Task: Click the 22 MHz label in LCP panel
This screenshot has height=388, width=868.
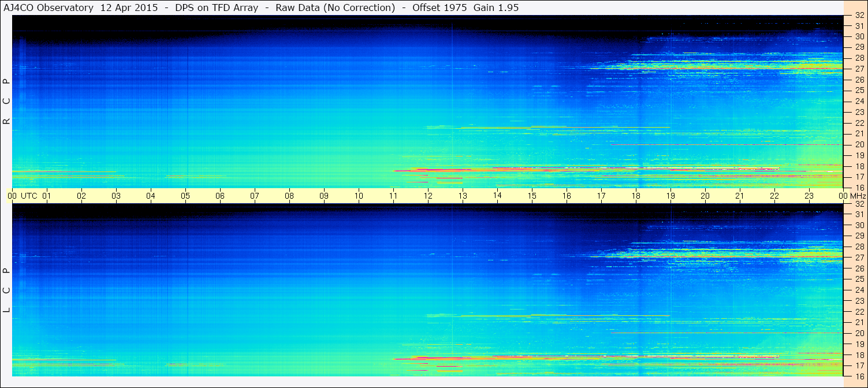Action: point(859,311)
